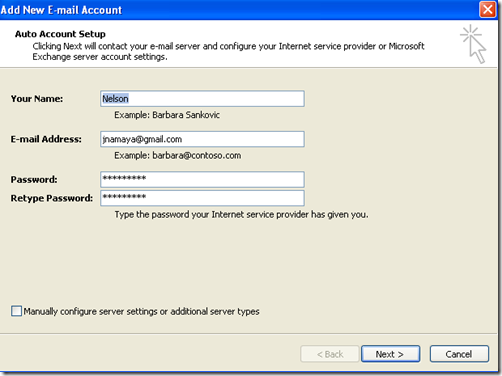Focus the E-mail Address field
The width and height of the screenshot is (502, 376).
click(x=202, y=139)
